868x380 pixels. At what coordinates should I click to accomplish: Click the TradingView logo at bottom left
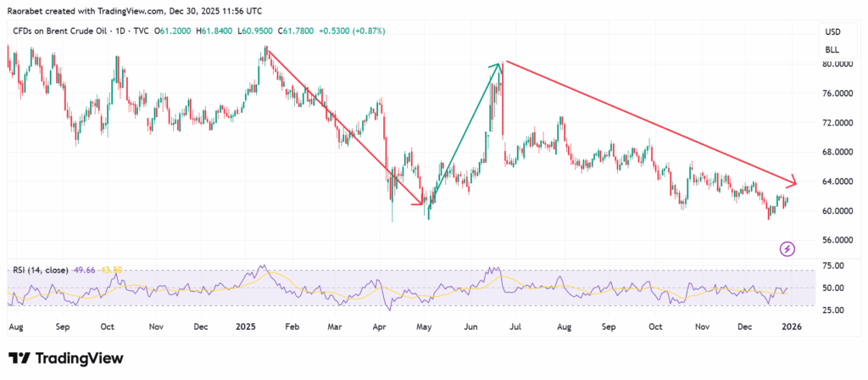coord(65,358)
